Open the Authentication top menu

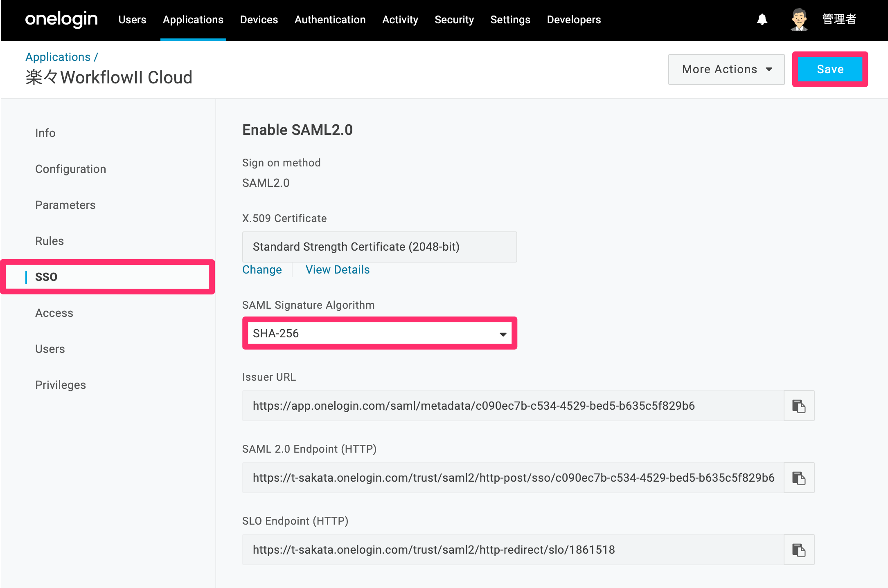(x=330, y=20)
